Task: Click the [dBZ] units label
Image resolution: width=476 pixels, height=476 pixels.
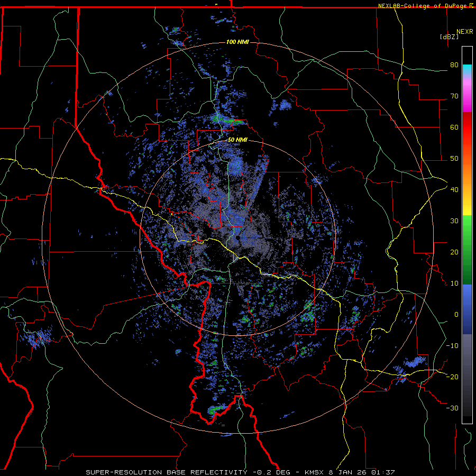Action: (x=449, y=37)
